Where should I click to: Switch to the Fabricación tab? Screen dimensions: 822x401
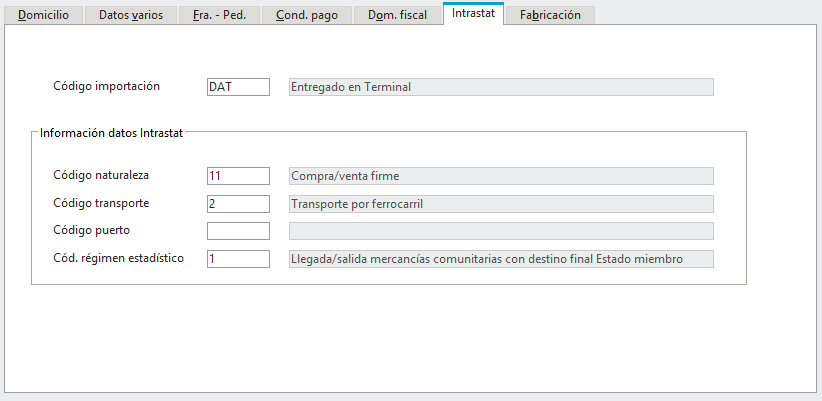(x=550, y=15)
